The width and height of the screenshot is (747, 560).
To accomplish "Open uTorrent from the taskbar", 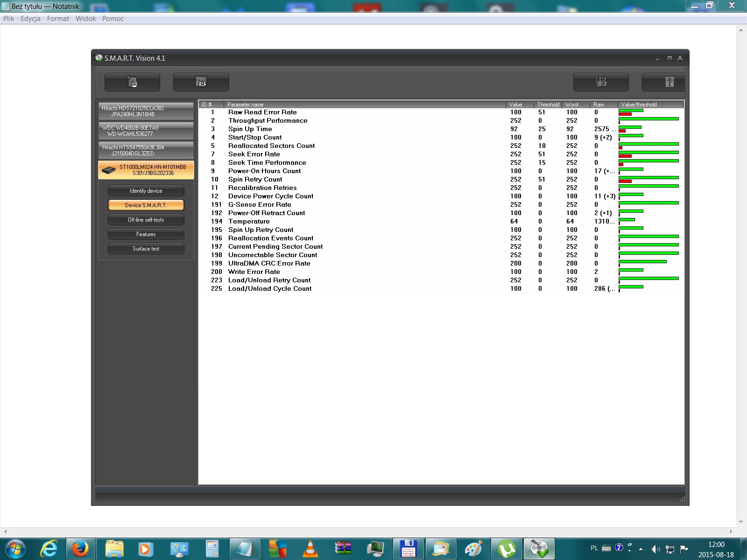I will 507,549.
